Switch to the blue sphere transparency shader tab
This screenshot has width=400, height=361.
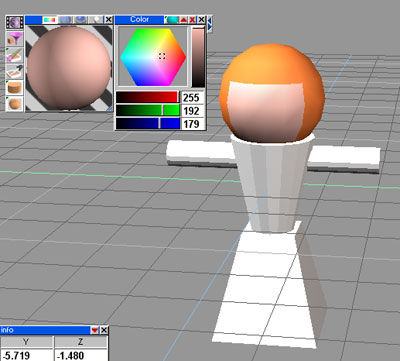(x=65, y=20)
